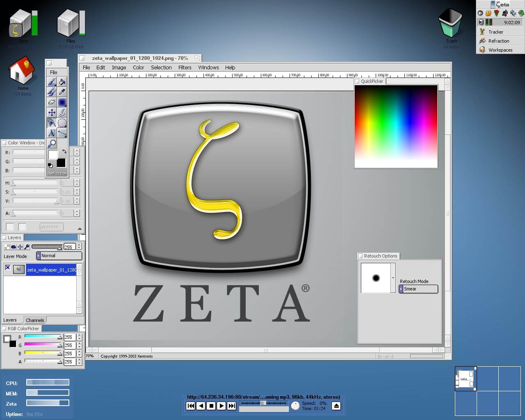Adjust the cyan R slider in RGB ColorPicker
This screenshot has height=420, width=525.
(x=43, y=337)
